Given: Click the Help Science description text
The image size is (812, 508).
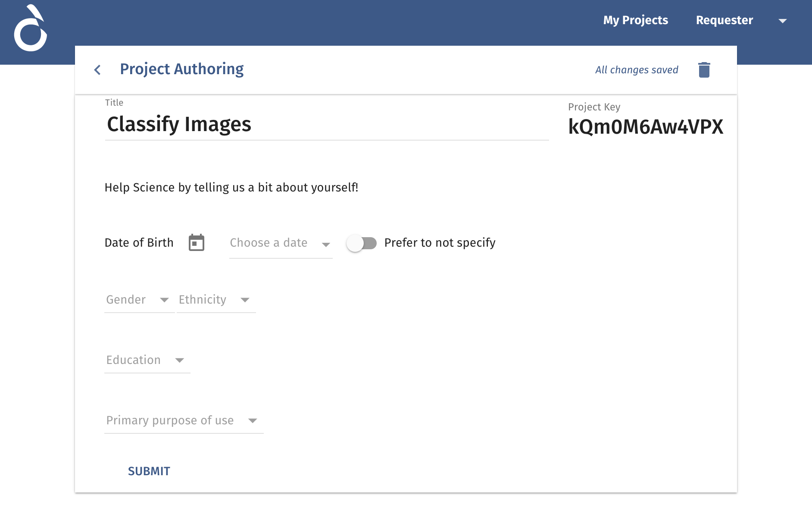Looking at the screenshot, I should point(231,188).
